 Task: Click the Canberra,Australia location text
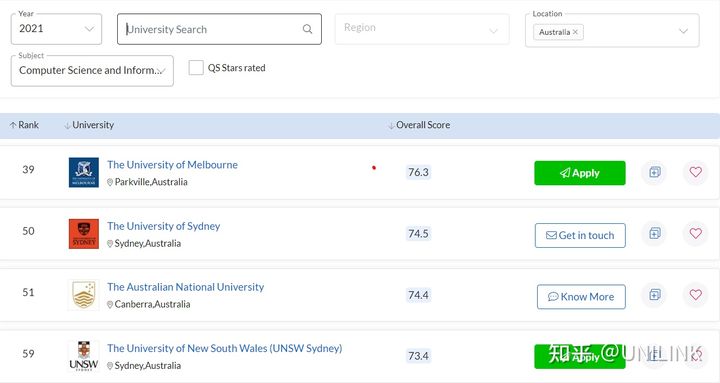(x=152, y=304)
